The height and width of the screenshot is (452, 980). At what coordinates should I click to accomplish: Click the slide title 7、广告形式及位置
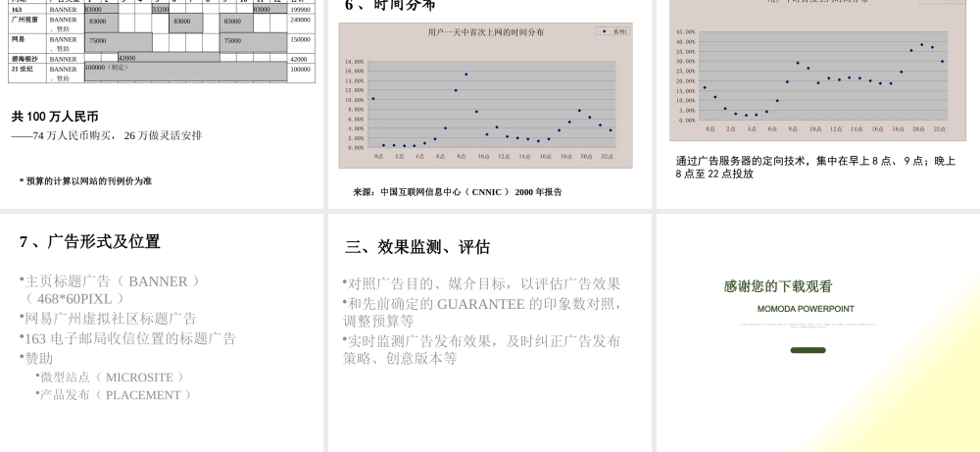[89, 242]
